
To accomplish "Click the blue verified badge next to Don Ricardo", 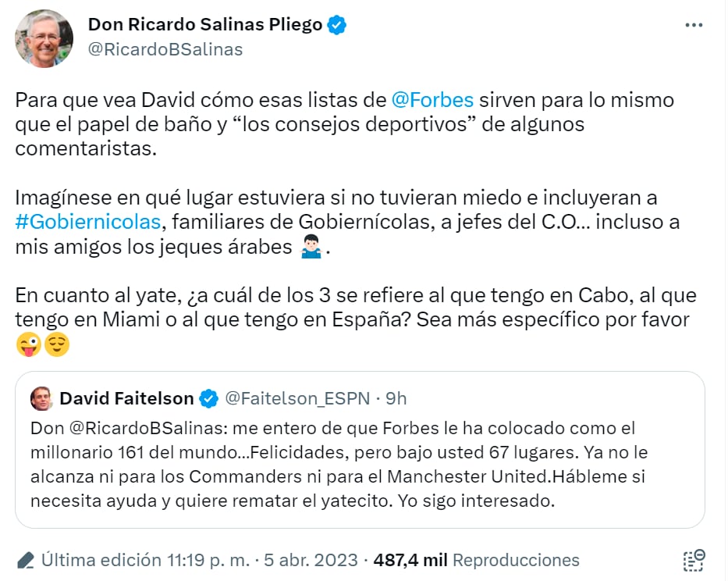I will point(336,24).
